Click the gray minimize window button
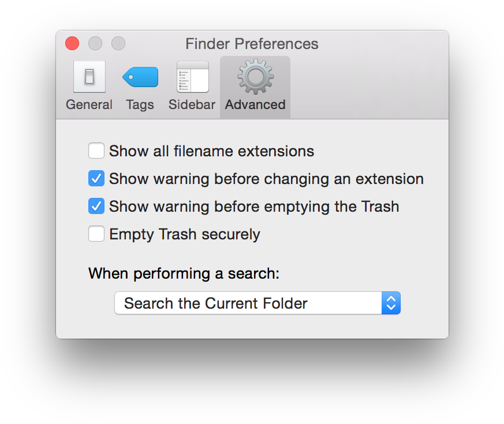 click(x=95, y=43)
